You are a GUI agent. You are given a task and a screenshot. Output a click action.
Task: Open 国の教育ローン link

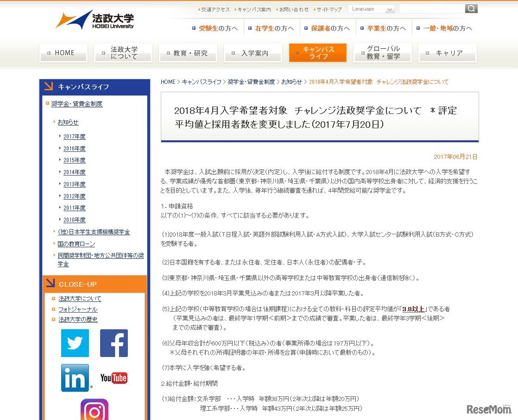click(76, 244)
